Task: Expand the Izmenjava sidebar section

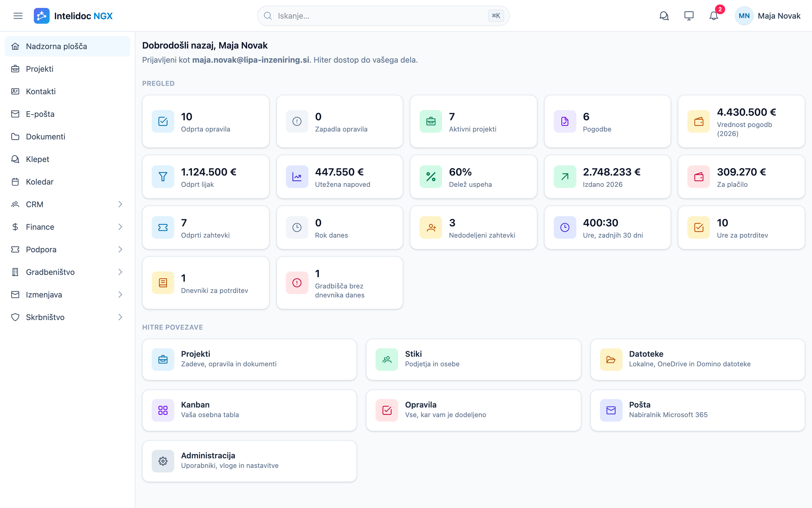Action: coord(67,295)
